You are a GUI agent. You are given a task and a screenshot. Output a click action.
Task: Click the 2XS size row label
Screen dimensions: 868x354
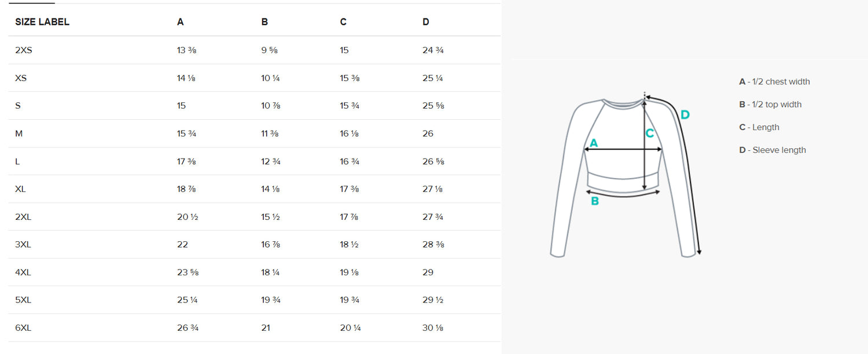coord(24,50)
